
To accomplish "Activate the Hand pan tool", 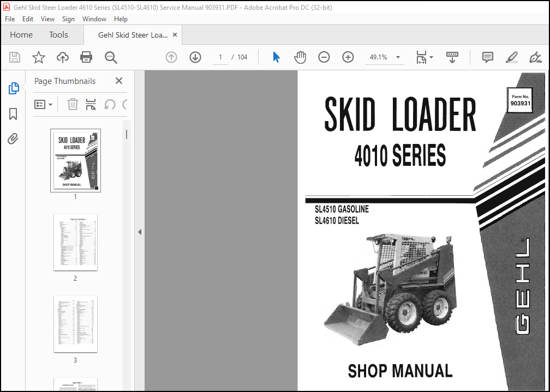I will click(300, 57).
